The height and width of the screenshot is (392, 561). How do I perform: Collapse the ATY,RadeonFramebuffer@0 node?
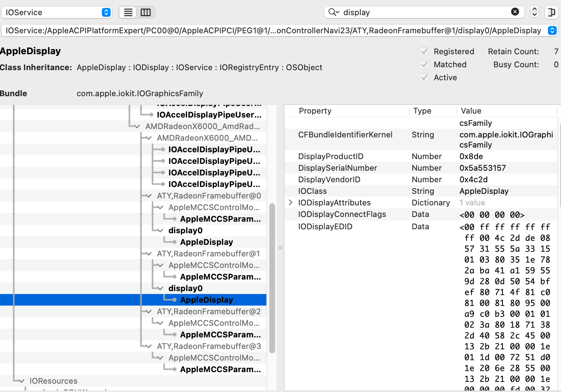pyautogui.click(x=149, y=196)
